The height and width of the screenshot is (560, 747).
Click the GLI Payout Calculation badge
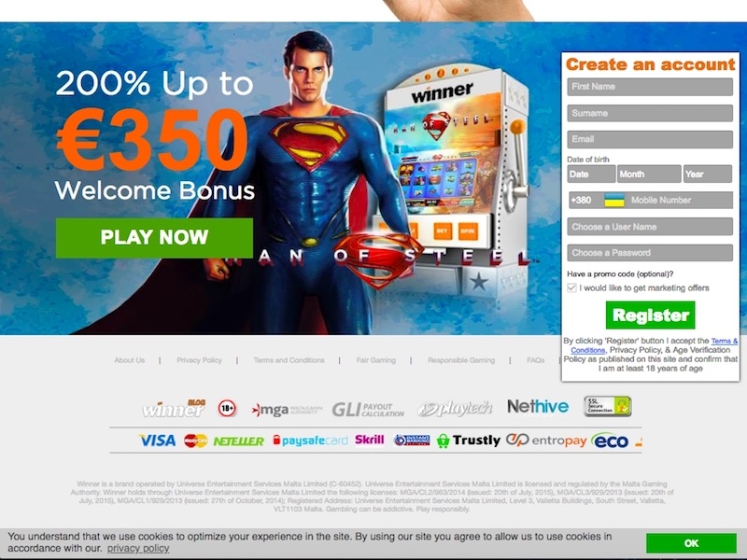pyautogui.click(x=368, y=409)
